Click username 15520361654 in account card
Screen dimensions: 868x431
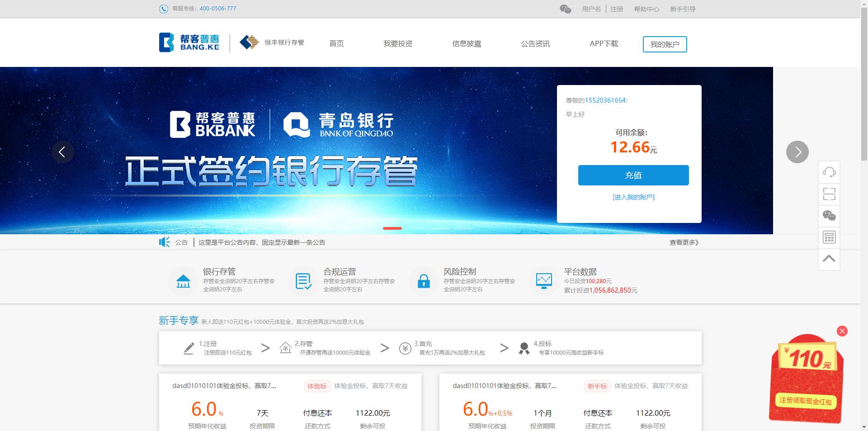coord(605,100)
